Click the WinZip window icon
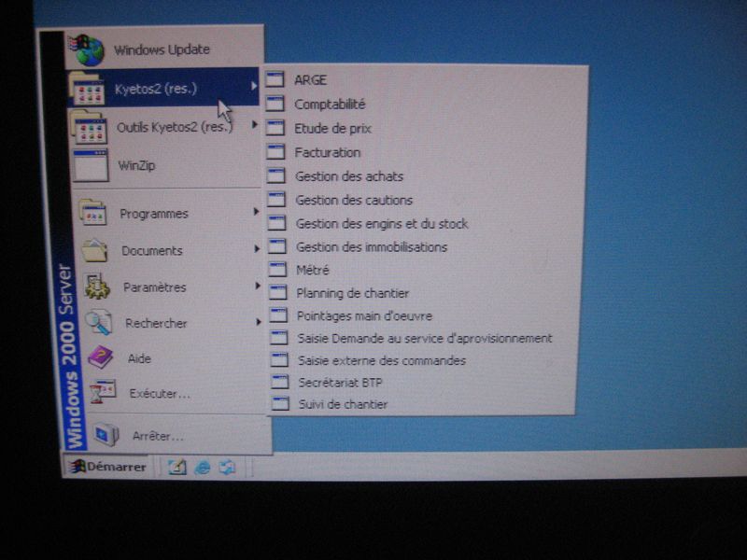 (x=91, y=165)
